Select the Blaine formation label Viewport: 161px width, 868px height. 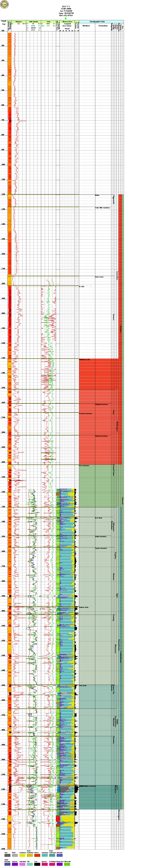click(x=97, y=196)
